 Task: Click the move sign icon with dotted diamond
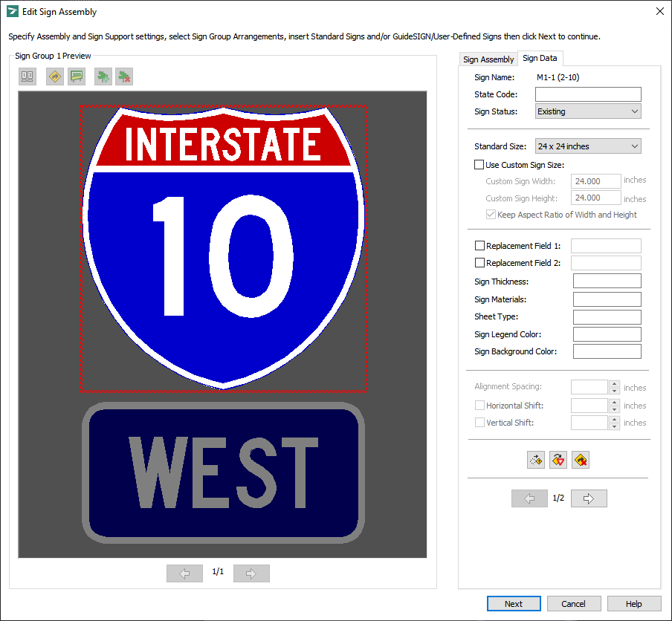pyautogui.click(x=536, y=460)
